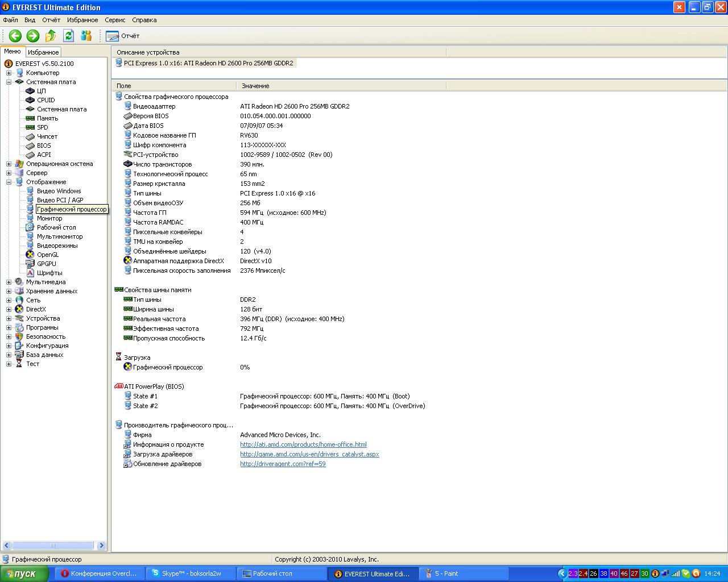The width and height of the screenshot is (728, 582).
Task: Open the ati.amd.com products link
Action: coord(303,444)
